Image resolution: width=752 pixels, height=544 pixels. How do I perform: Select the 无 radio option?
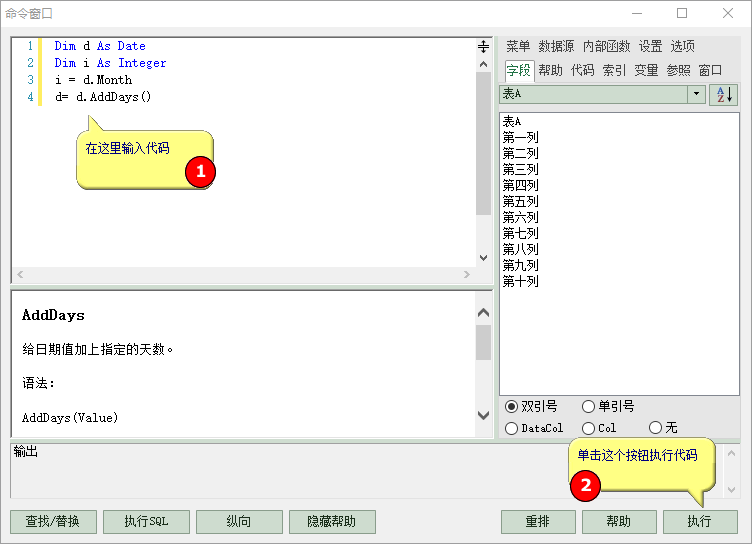point(656,428)
